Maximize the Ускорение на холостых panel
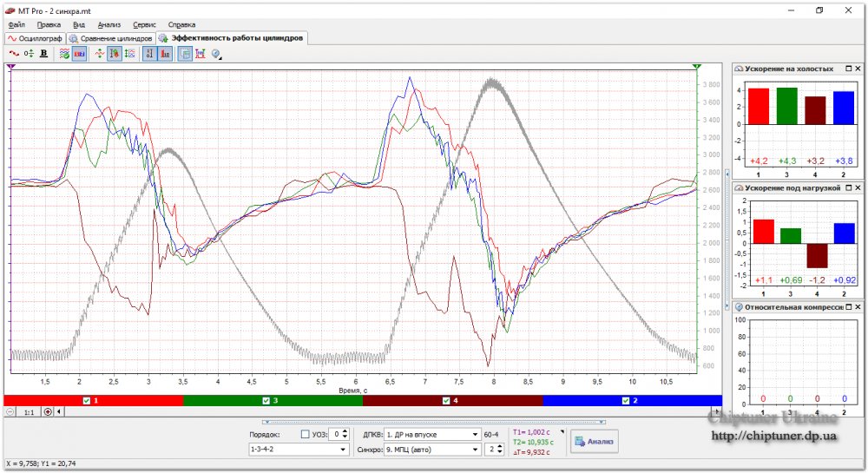The width and height of the screenshot is (868, 473). pyautogui.click(x=849, y=69)
